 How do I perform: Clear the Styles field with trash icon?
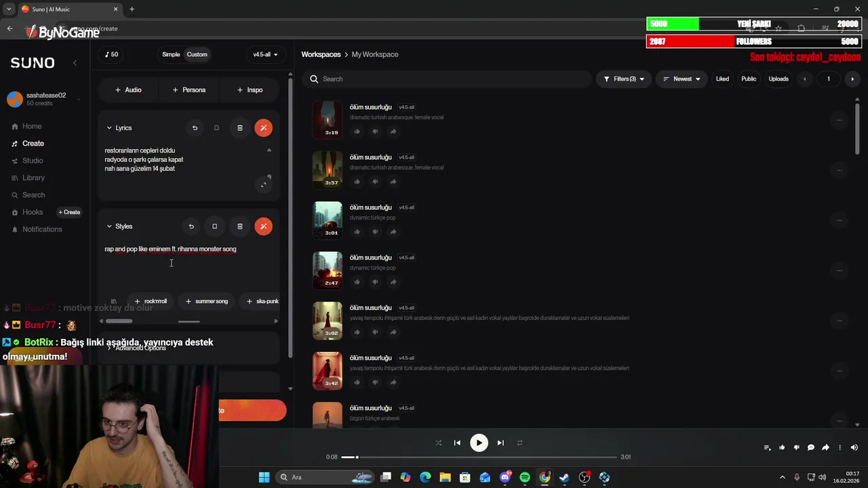point(239,226)
